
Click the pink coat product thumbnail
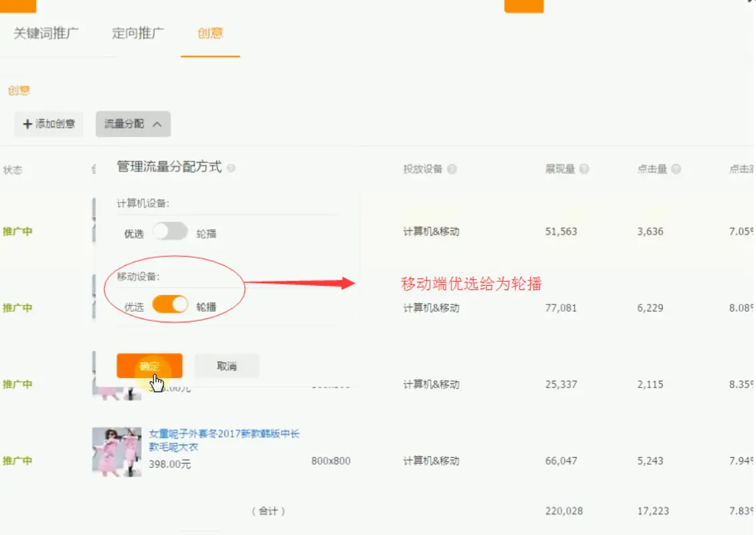point(116,451)
